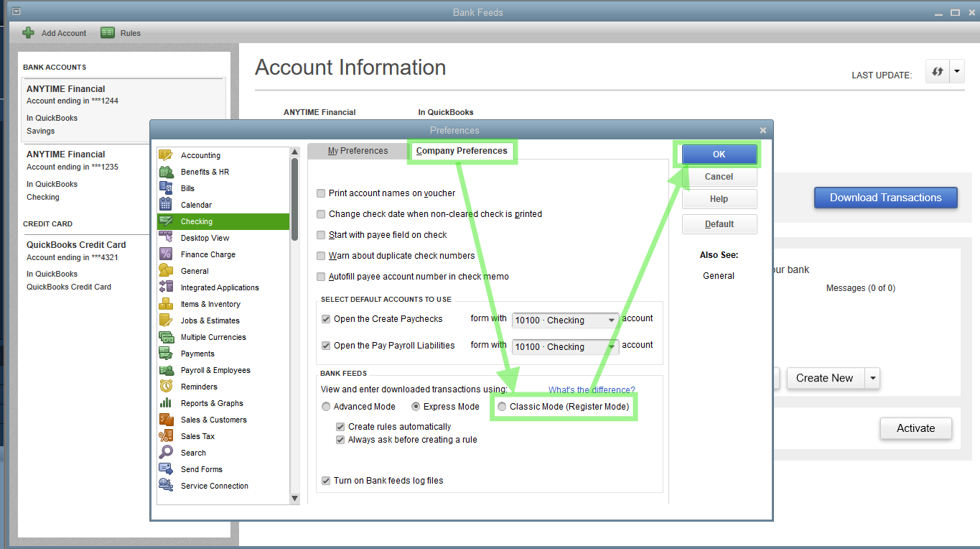Viewport: 980px width, 549px height.
Task: Open What's the difference? link
Action: (x=592, y=390)
